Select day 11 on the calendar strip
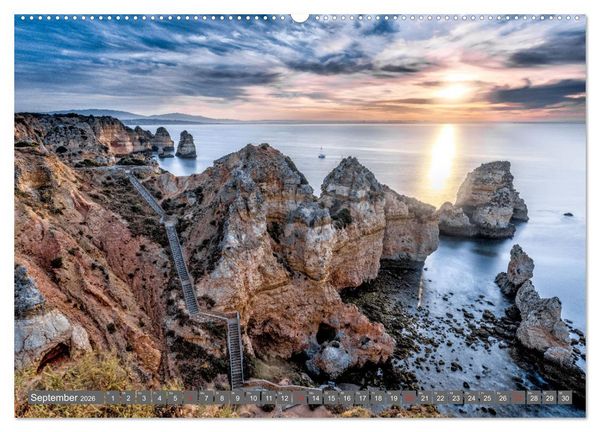This screenshot has height=432, width=600. click(x=269, y=398)
